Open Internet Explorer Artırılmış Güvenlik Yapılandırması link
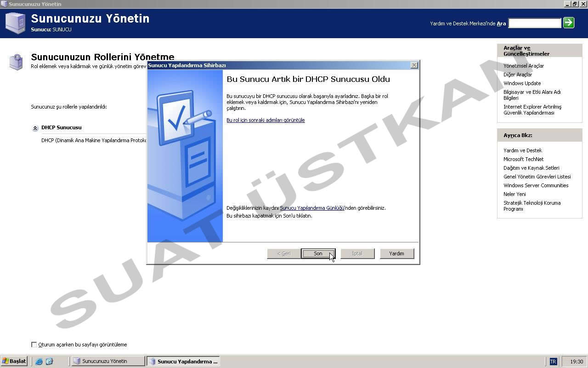 532,109
